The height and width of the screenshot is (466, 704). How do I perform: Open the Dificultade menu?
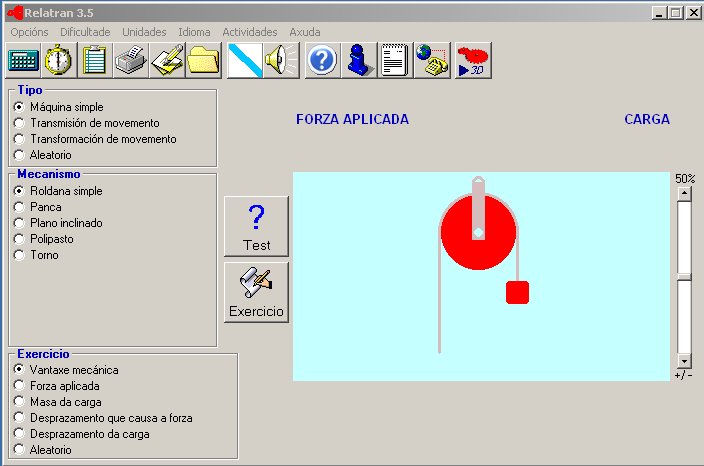85,32
